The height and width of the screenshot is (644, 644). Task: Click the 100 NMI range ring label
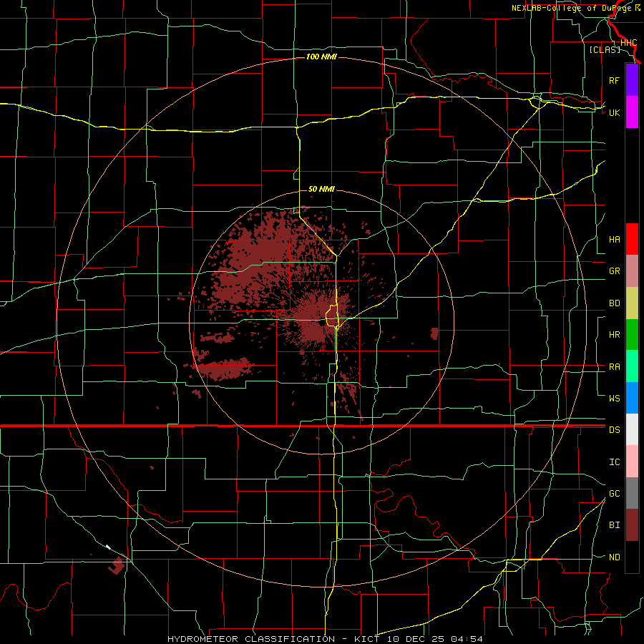coord(321,57)
